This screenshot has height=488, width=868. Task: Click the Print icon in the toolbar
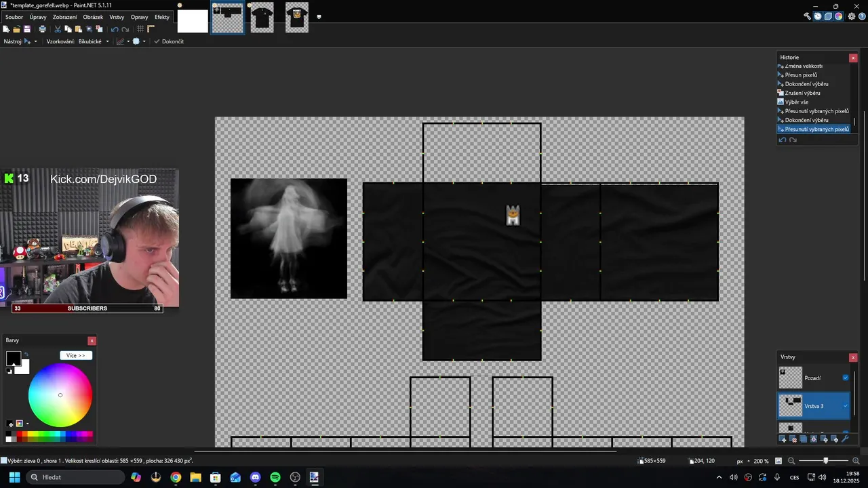pos(43,29)
